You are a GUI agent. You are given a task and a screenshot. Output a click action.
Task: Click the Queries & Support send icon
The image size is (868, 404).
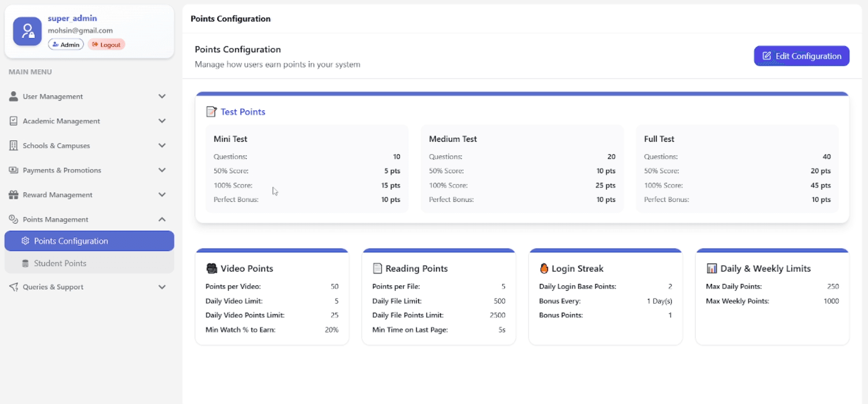tap(13, 287)
